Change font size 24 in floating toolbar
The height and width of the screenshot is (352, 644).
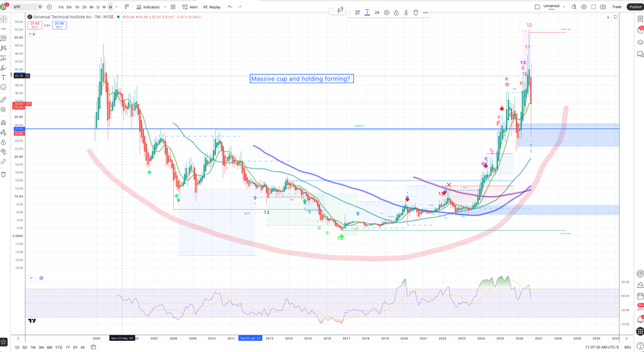[x=377, y=12]
